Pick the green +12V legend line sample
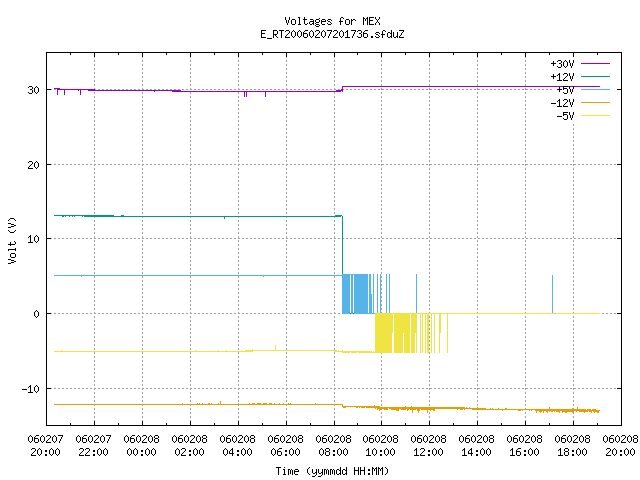 [595, 76]
